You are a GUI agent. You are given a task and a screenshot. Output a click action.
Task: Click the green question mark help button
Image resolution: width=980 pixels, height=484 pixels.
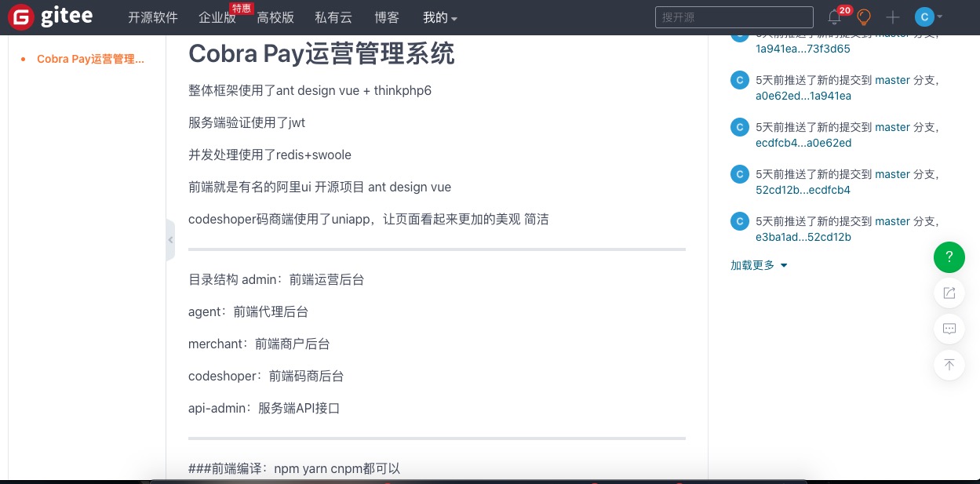(x=949, y=257)
